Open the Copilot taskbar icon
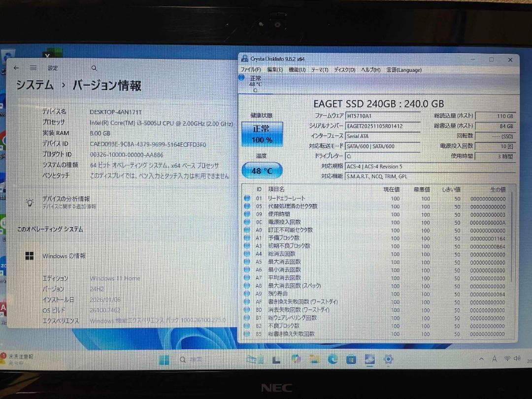This screenshot has width=532, height=399. (x=296, y=359)
